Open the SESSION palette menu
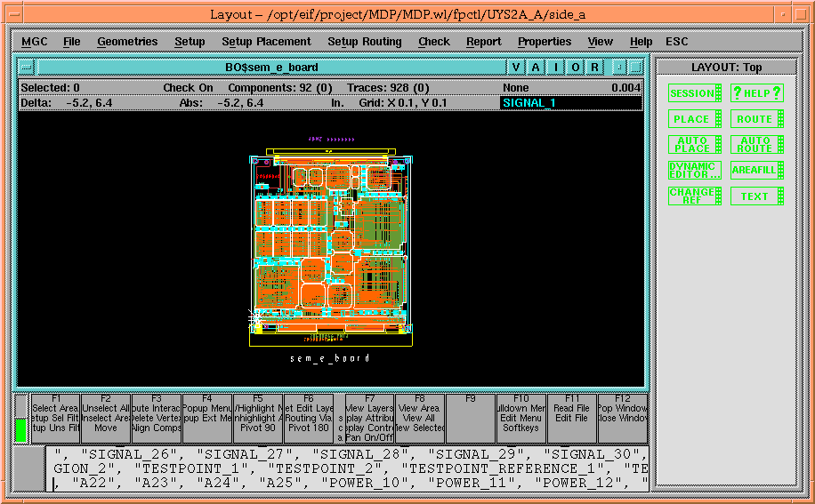Screen dimensions: 815x504 [x=695, y=93]
